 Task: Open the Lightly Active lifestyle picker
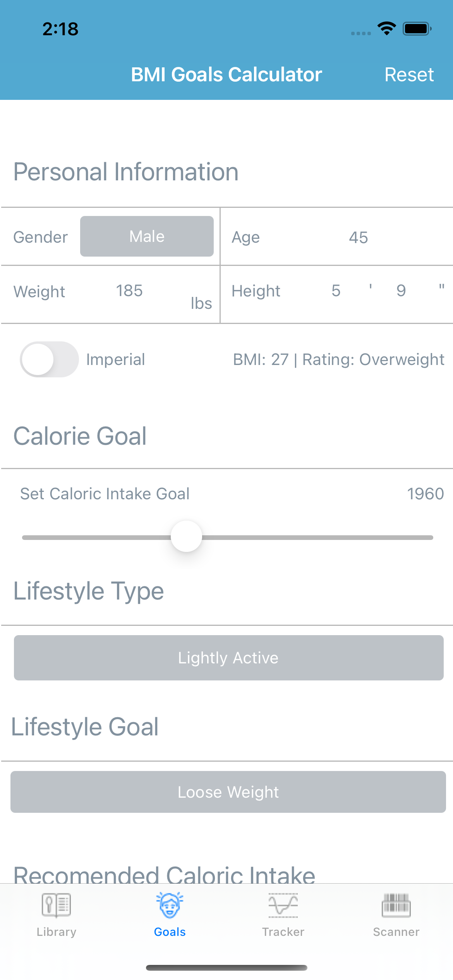point(228,658)
